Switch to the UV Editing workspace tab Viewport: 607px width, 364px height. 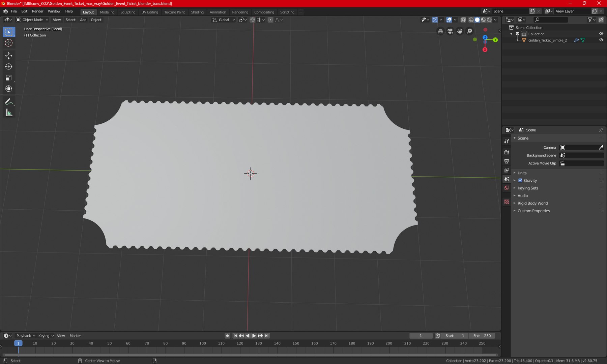tap(150, 12)
